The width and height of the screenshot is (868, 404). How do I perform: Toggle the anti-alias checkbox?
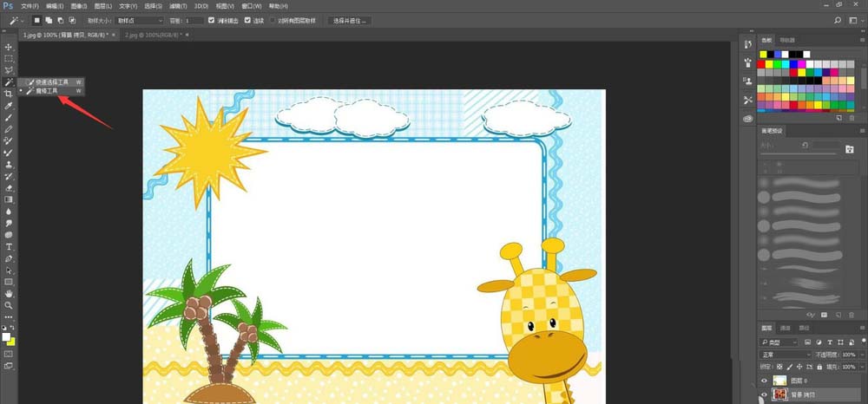coord(212,21)
